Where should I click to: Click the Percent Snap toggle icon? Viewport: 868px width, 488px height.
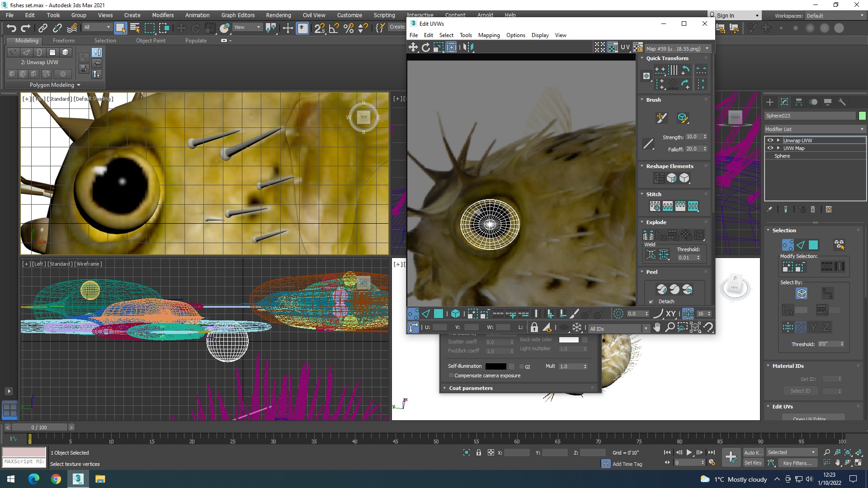click(348, 28)
